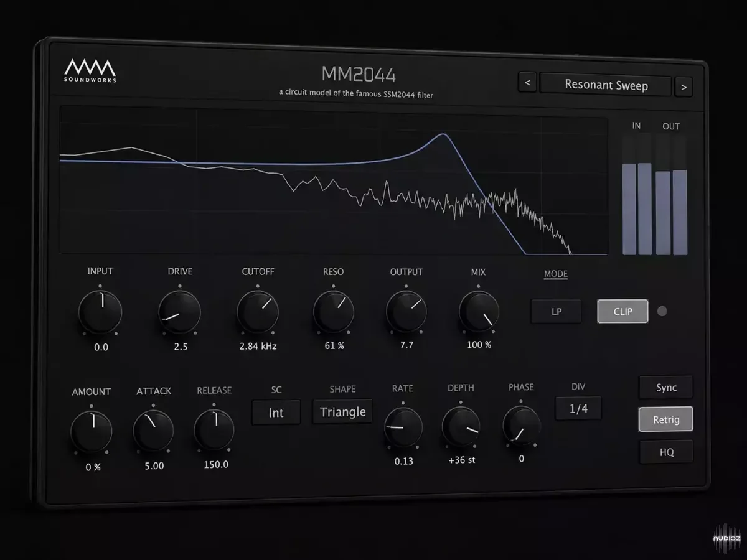Open the DIV 1/4 division selector

point(578,408)
